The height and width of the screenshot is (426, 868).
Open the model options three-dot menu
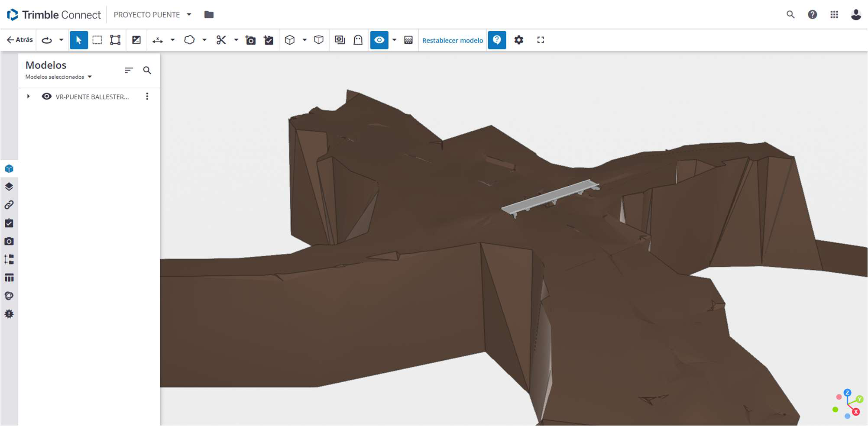click(x=147, y=96)
